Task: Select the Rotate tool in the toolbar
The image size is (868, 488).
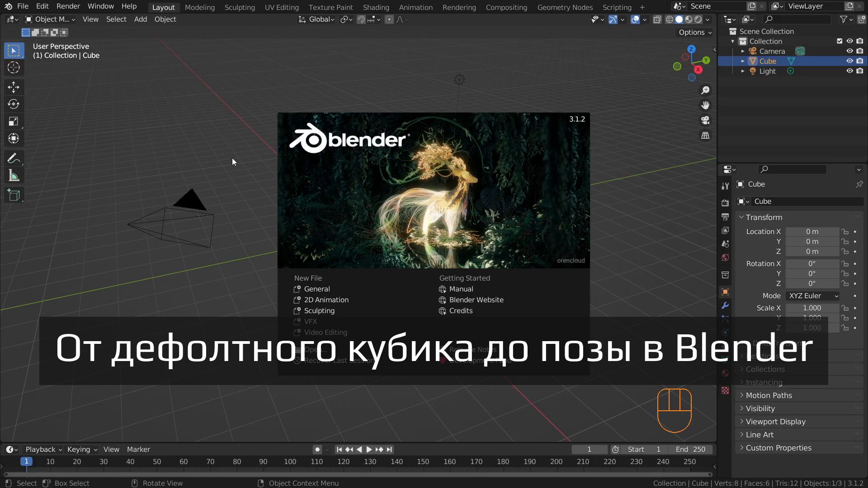Action: (x=14, y=104)
